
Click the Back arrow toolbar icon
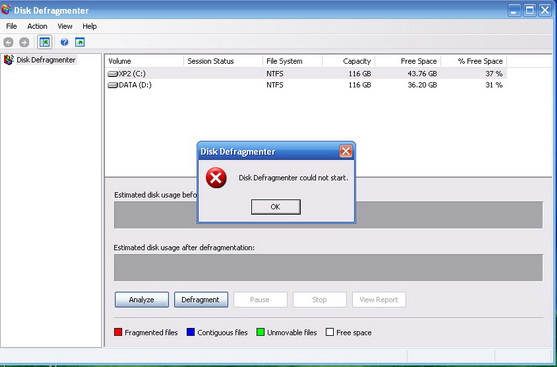(8, 43)
